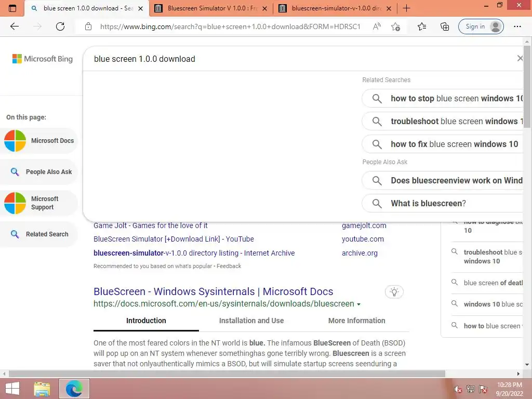Click the archive.org domain link
The width and height of the screenshot is (532, 399).
tap(360, 253)
